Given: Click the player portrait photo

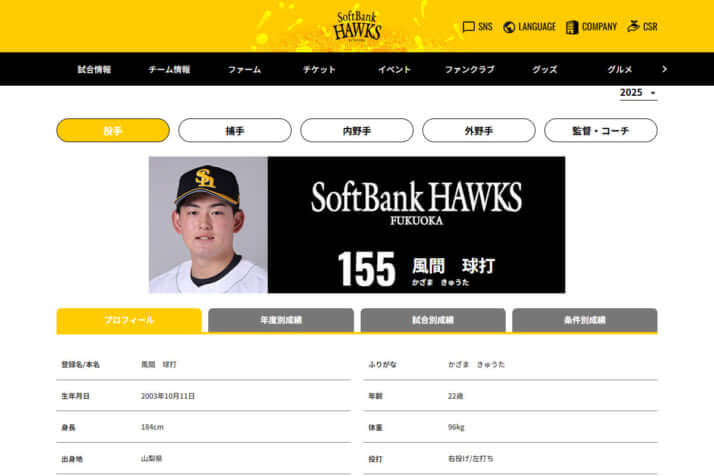Looking at the screenshot, I should [209, 225].
